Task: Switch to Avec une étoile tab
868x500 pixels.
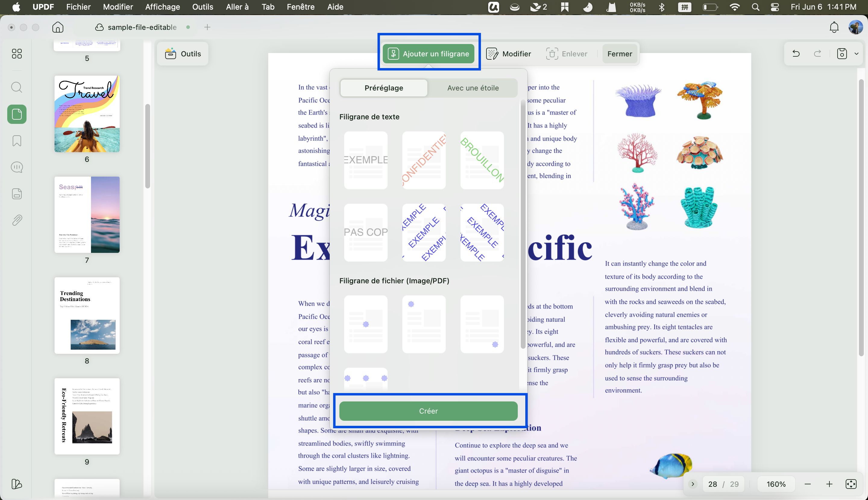Action: [x=473, y=88]
